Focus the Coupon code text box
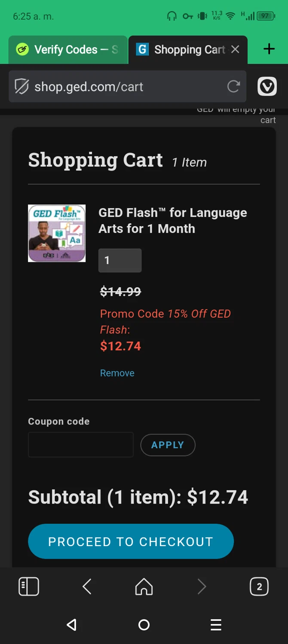 click(81, 445)
